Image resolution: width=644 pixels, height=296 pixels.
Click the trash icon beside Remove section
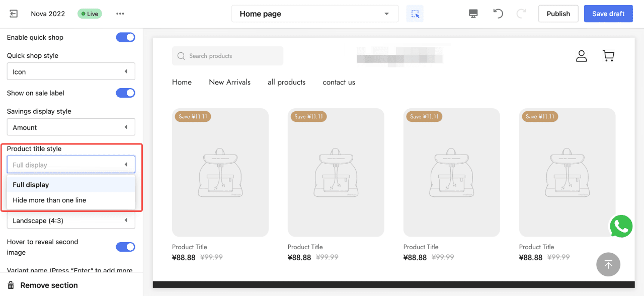tap(11, 285)
